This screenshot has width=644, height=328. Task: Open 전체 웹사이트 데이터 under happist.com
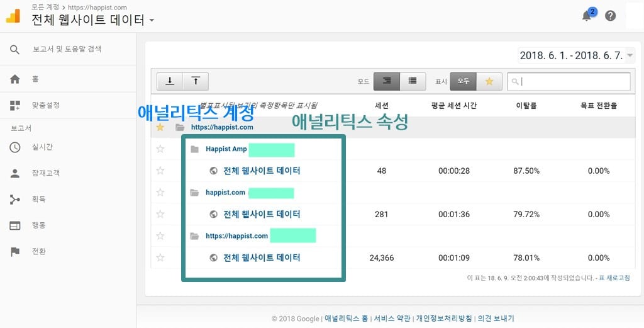click(x=262, y=214)
